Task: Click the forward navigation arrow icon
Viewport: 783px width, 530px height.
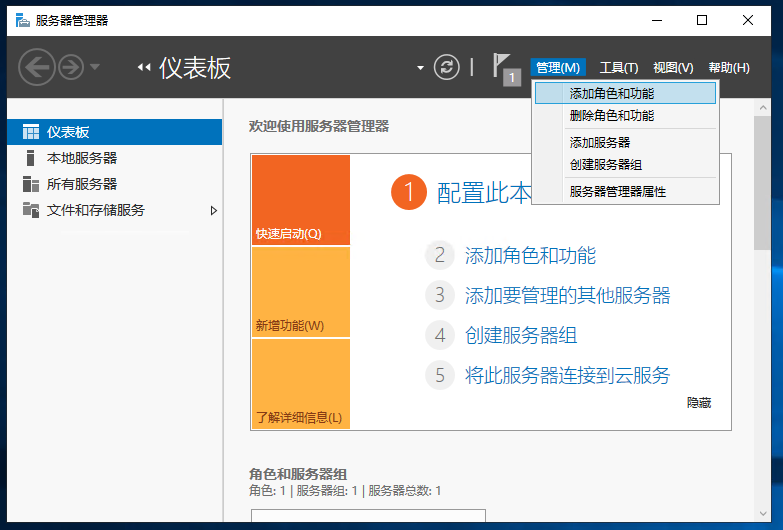Action: pos(71,67)
